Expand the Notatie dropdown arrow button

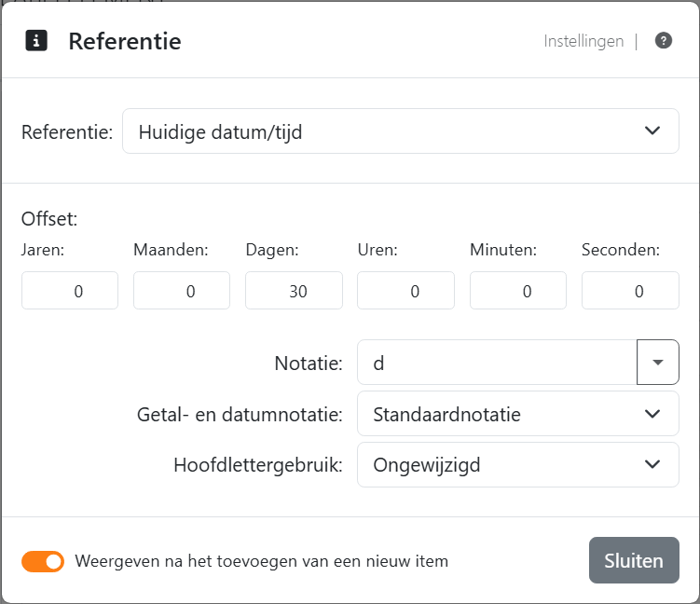(x=657, y=363)
